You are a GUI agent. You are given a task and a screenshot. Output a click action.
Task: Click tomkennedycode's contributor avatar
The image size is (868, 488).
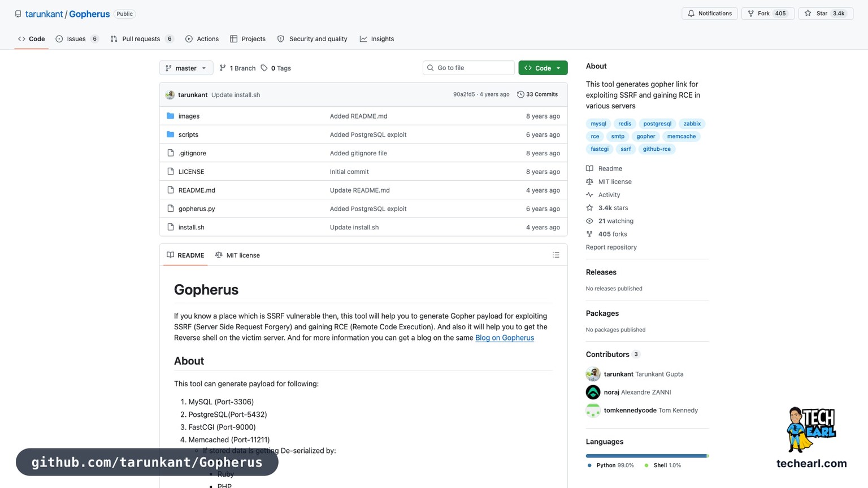click(x=593, y=411)
